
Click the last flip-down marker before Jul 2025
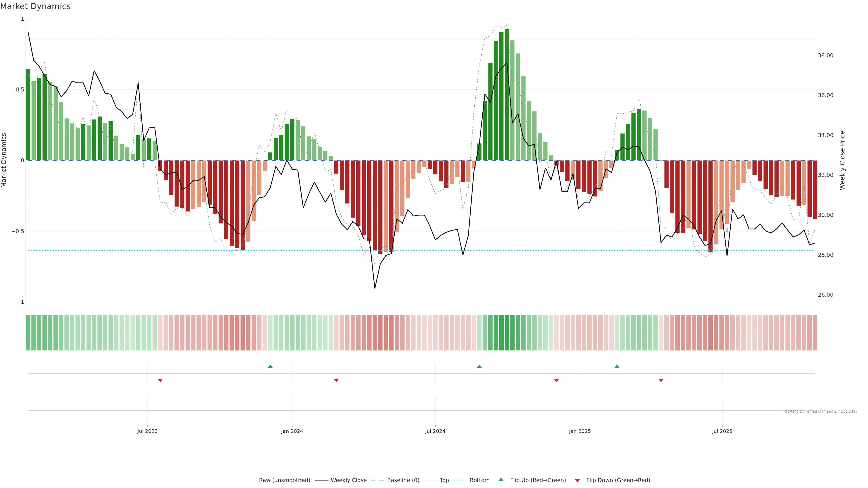pos(661,380)
